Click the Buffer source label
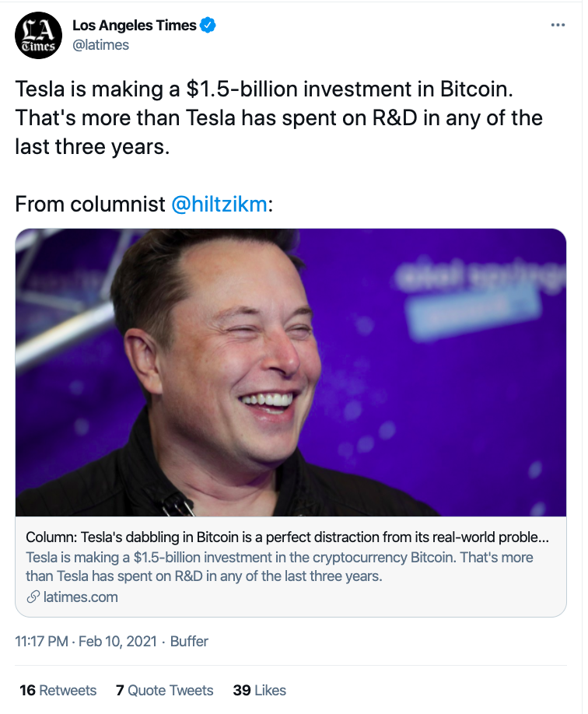Viewport: 588px width, 714px height. 187,642
